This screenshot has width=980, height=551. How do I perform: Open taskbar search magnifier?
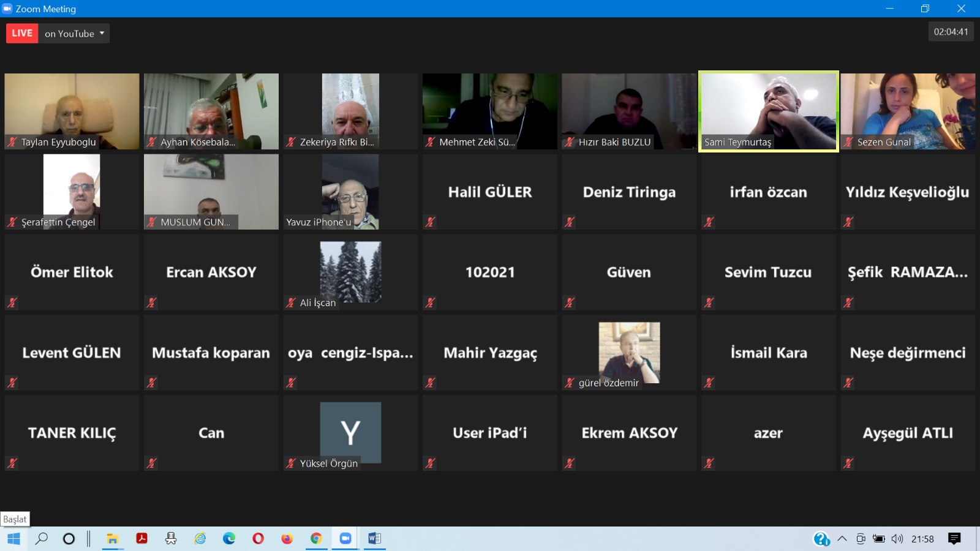41,539
